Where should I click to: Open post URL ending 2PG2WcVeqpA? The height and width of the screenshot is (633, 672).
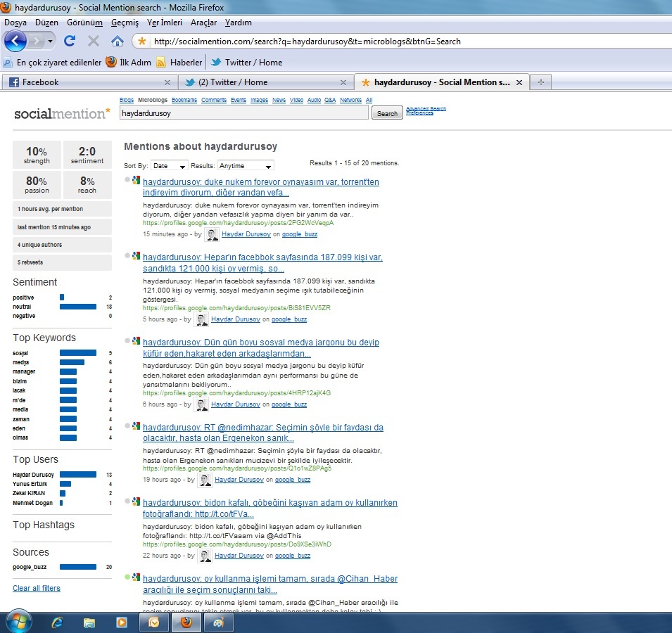tap(238, 223)
